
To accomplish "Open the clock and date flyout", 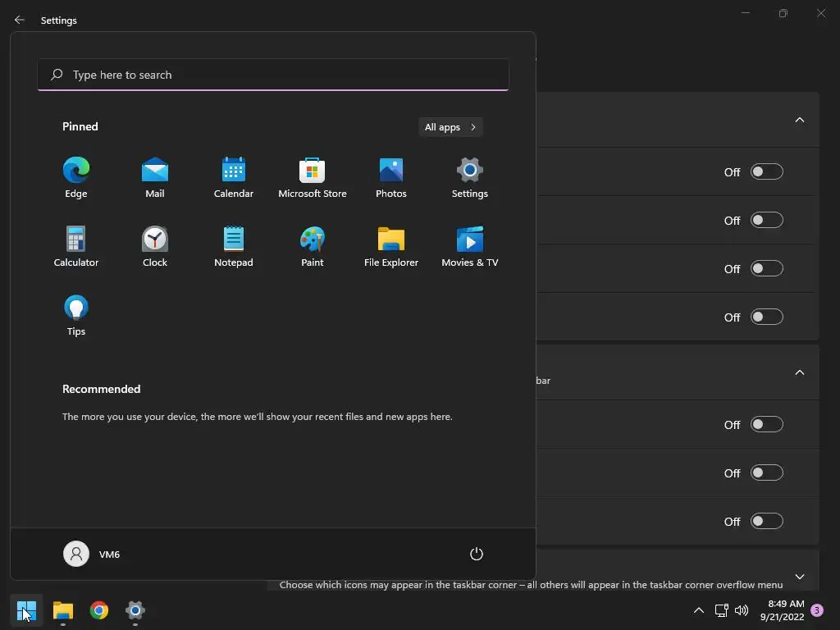I will pos(782,610).
